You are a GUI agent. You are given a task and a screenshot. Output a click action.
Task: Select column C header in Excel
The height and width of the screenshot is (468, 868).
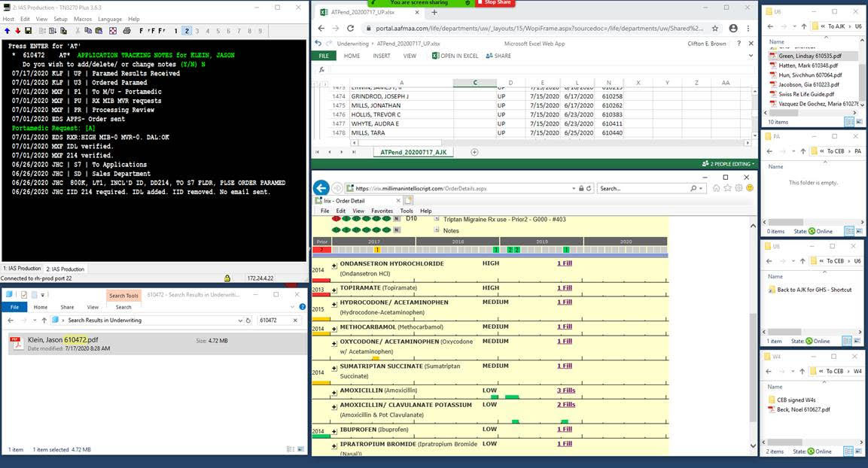tap(474, 83)
